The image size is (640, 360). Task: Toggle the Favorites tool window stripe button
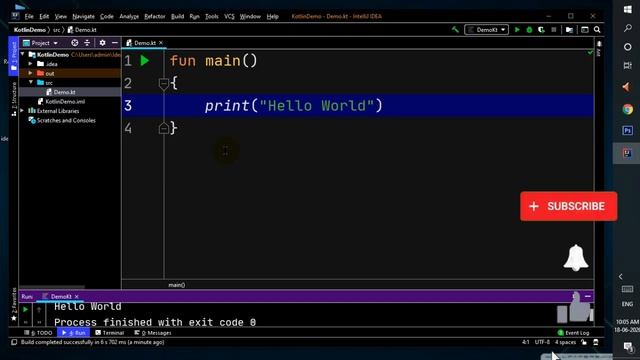[13, 304]
